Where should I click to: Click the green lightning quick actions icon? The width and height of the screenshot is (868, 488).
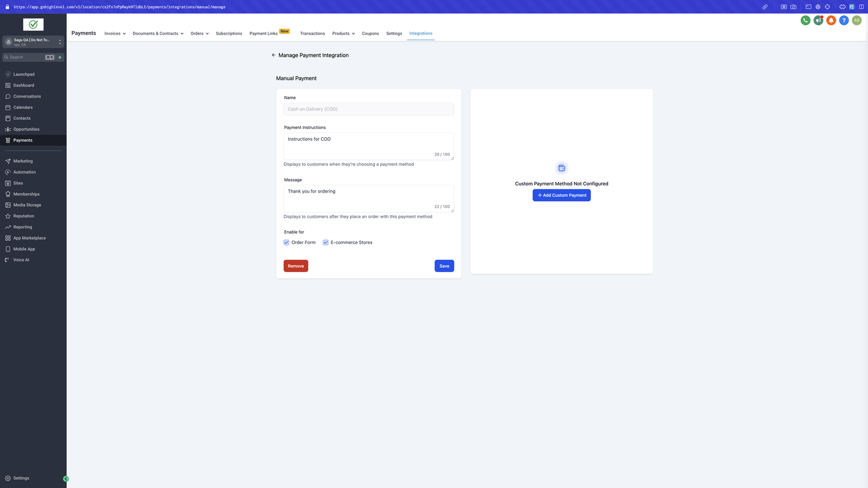pos(60,57)
